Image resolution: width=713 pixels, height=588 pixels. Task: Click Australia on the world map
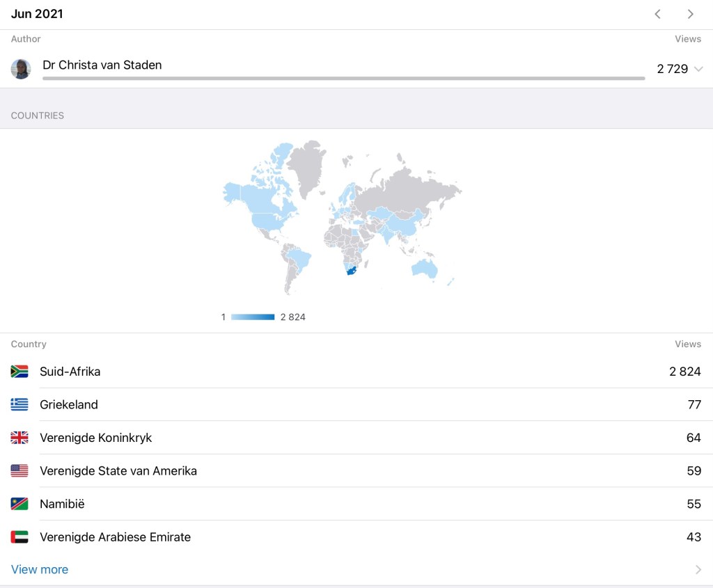424,268
